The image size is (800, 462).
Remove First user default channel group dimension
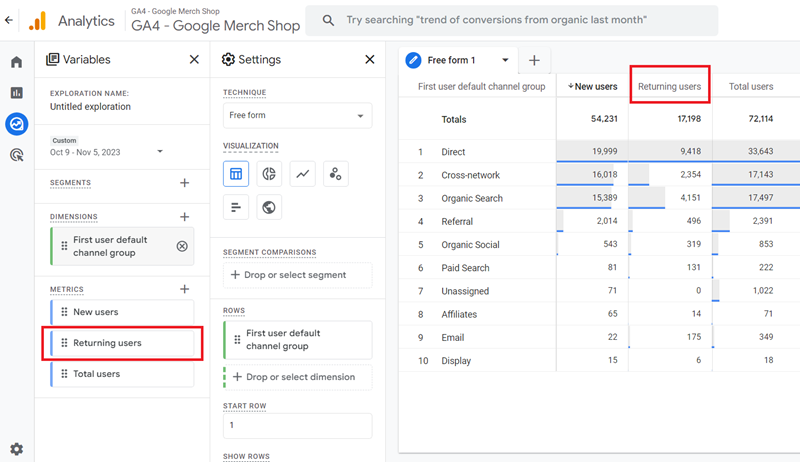[182, 246]
